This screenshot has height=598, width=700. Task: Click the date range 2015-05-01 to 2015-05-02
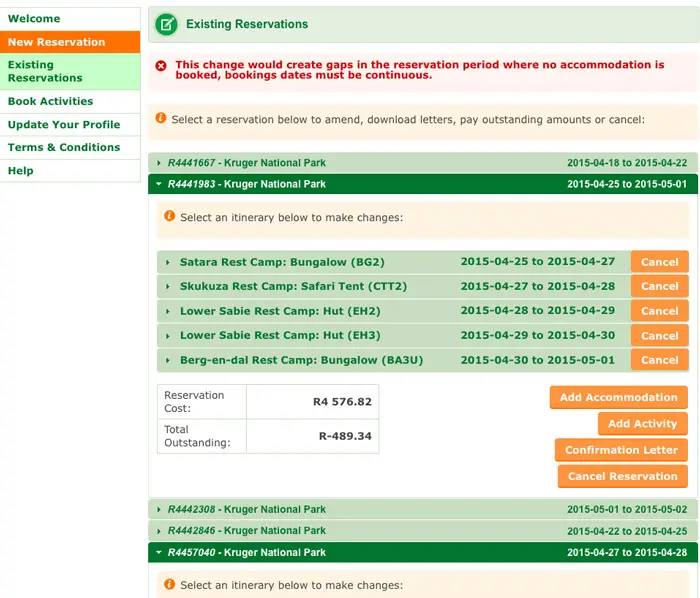pyautogui.click(x=627, y=509)
